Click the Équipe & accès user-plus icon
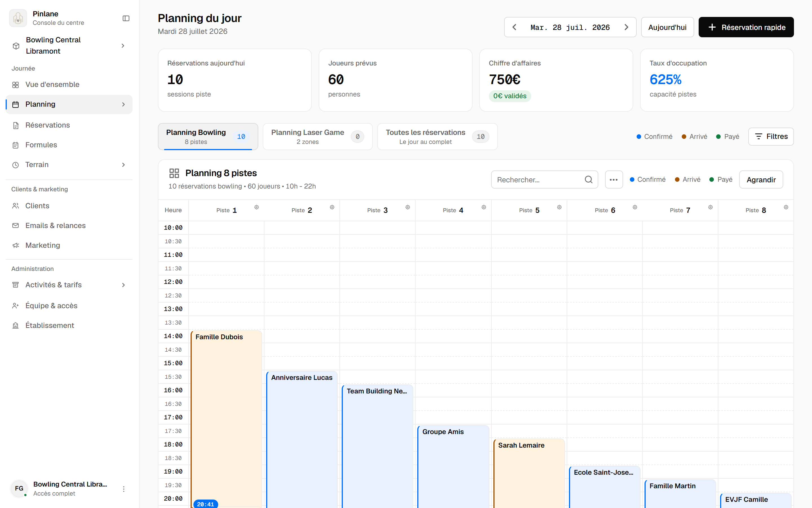This screenshot has width=812, height=508. [16, 306]
